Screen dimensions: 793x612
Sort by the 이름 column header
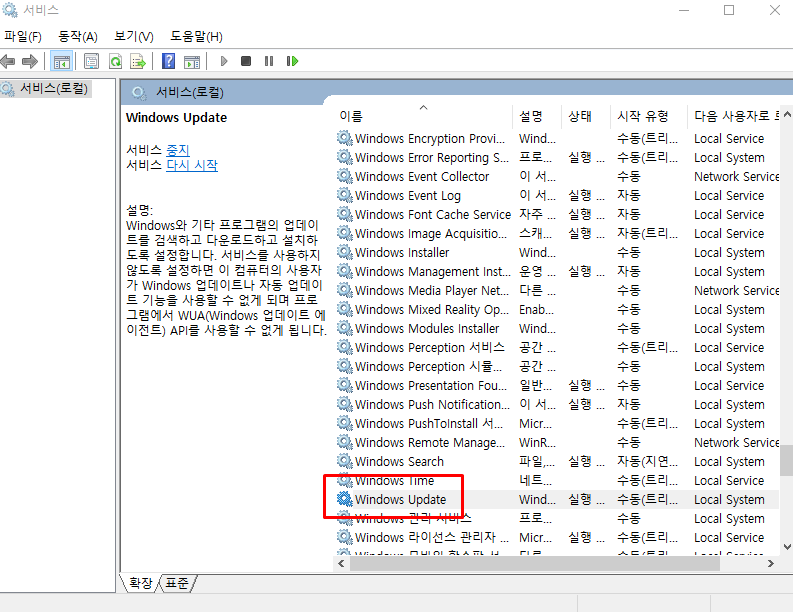pos(423,116)
